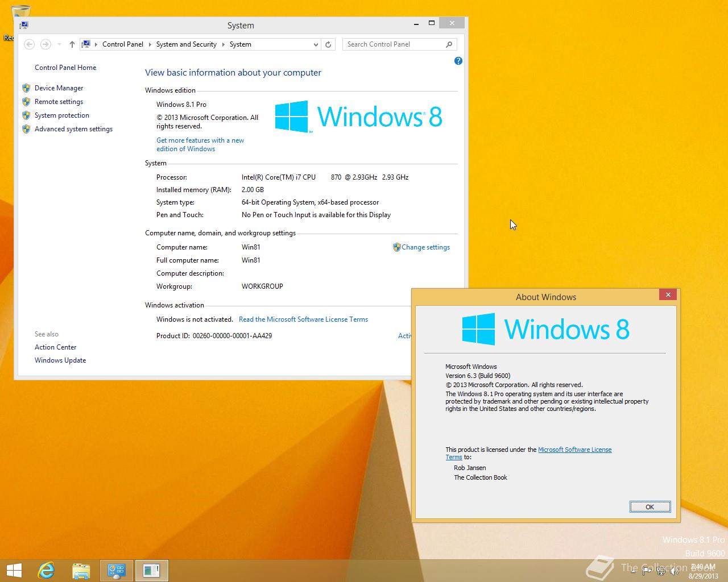Screen dimensions: 728x582
Task: Click the 'WORKGROUP' value
Action: point(262,286)
